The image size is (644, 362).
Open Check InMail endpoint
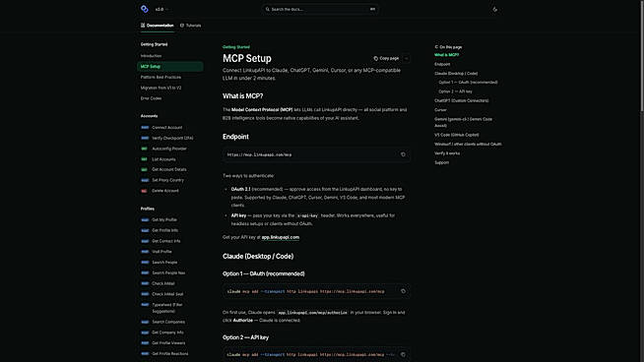[x=163, y=283]
